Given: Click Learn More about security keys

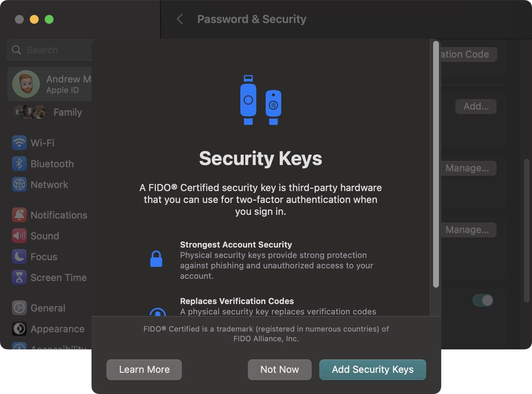Looking at the screenshot, I should click(144, 369).
